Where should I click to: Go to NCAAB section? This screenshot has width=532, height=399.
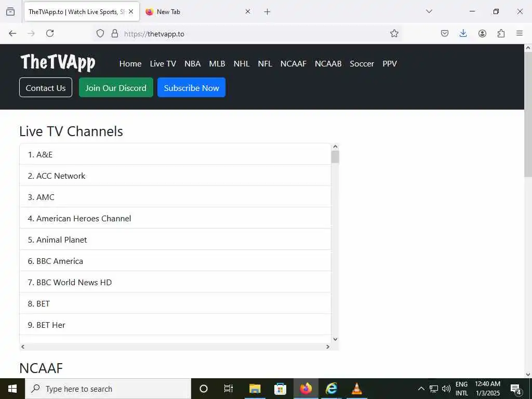(328, 63)
